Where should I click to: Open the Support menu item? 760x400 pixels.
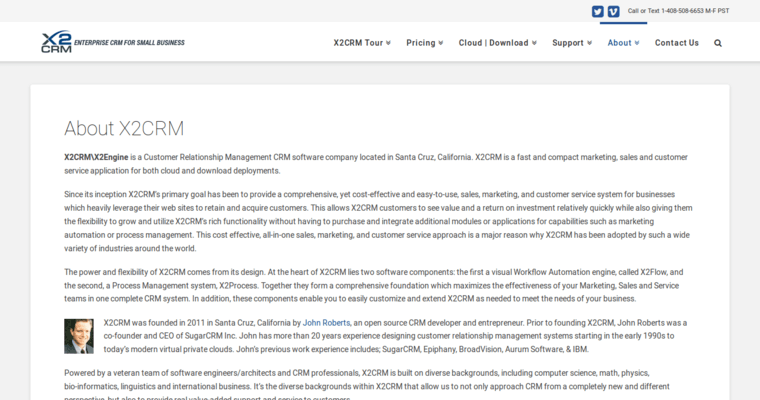(x=567, y=43)
